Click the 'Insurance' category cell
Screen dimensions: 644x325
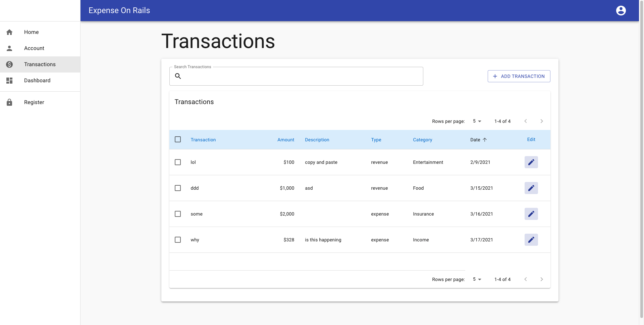[x=423, y=214]
